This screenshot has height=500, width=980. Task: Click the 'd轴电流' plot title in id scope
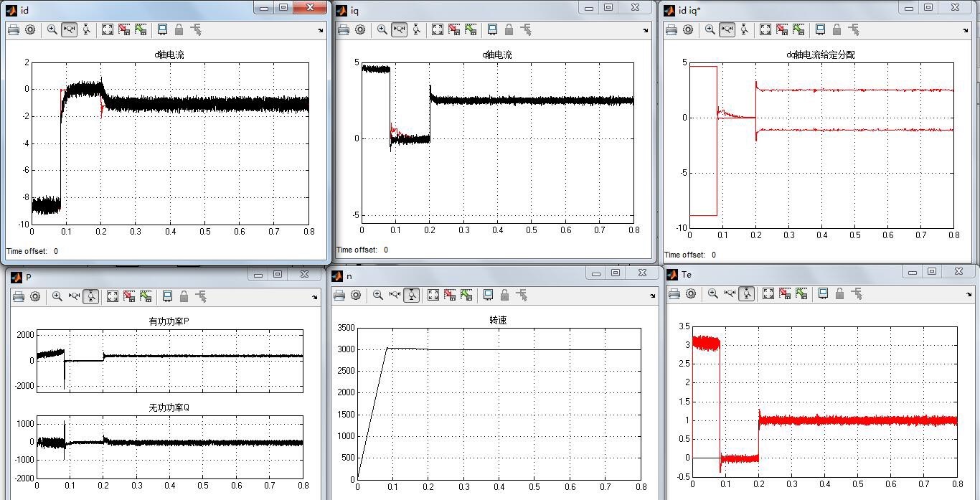point(170,55)
